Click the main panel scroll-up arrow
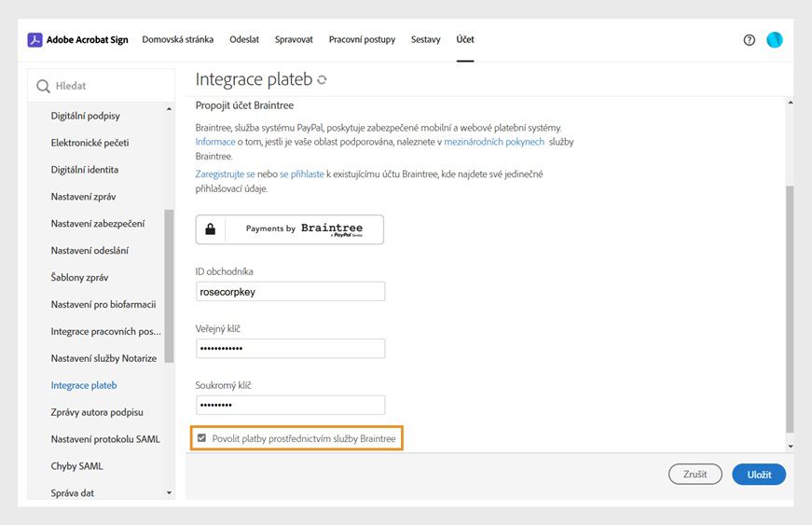 tap(790, 103)
